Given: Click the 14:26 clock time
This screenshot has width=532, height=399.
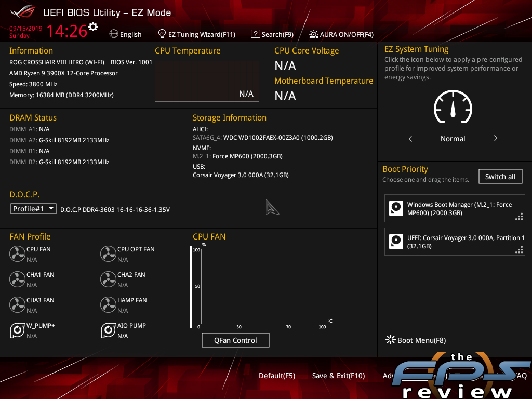Looking at the screenshot, I should [67, 31].
